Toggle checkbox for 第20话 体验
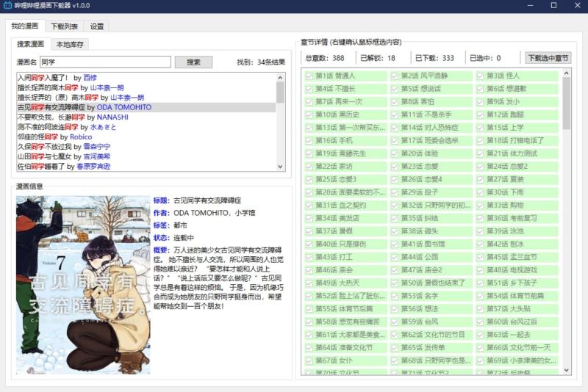The height and width of the screenshot is (392, 588). coord(395,153)
